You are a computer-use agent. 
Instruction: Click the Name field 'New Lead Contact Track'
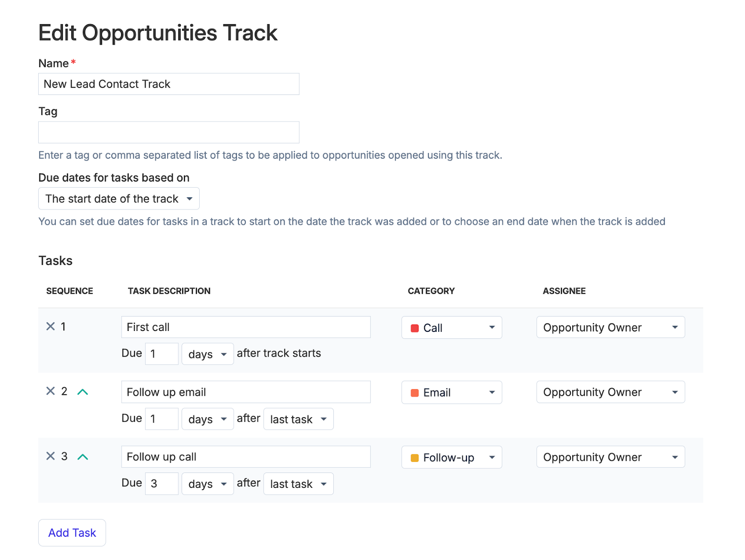click(x=169, y=84)
